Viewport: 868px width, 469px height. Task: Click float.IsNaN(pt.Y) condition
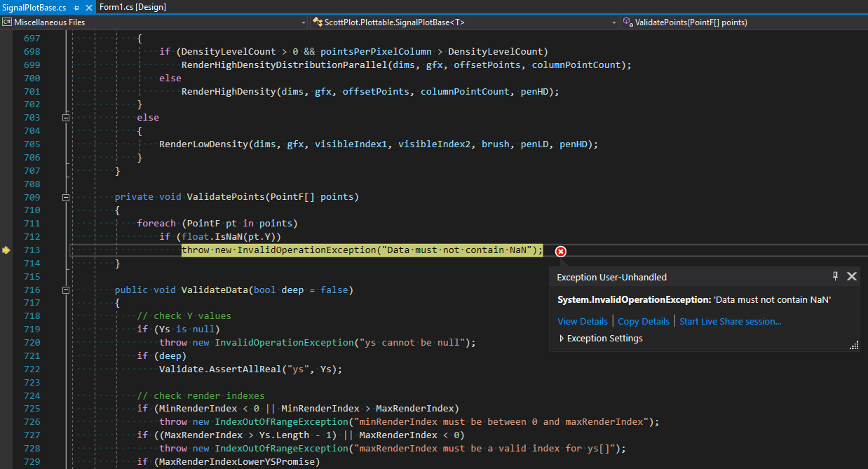click(229, 236)
